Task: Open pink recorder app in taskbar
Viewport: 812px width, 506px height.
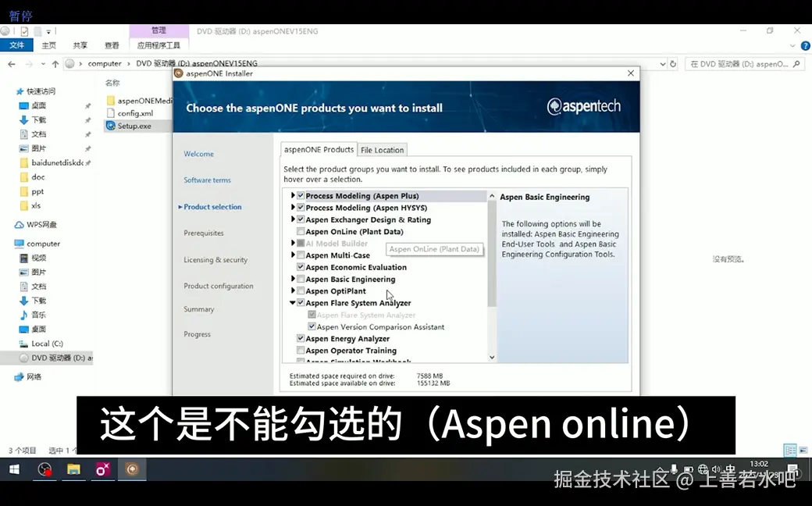Action: [102, 469]
